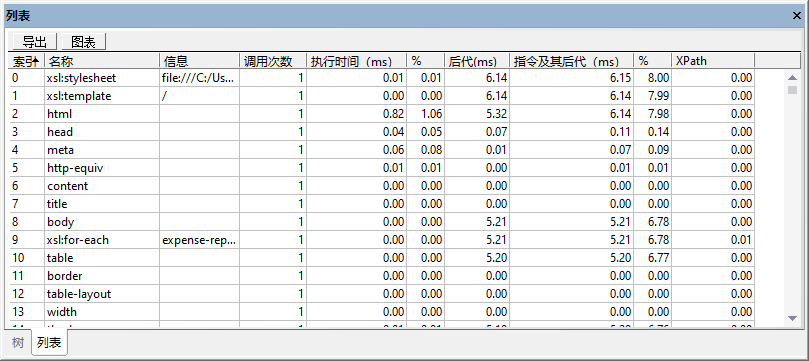This screenshot has width=809, height=361.
Task: Click the / info cell of xsl:template
Action: coord(200,96)
